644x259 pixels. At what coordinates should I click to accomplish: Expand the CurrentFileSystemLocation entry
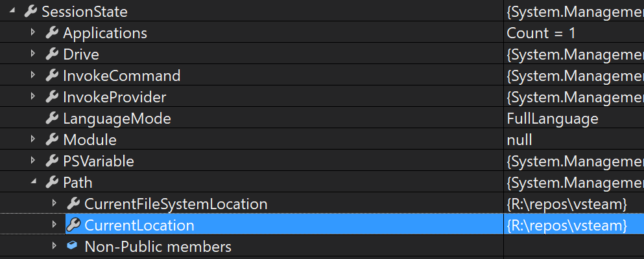tap(54, 203)
